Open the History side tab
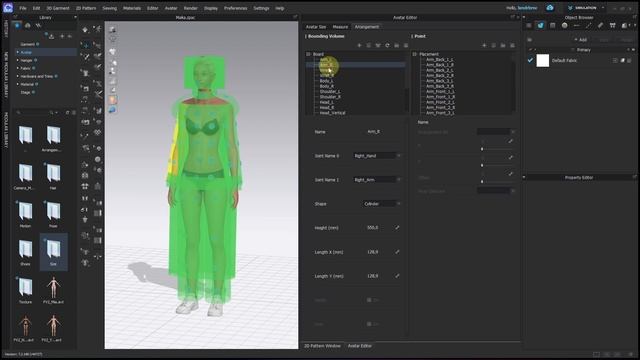This screenshot has width=640, height=360. point(6,29)
